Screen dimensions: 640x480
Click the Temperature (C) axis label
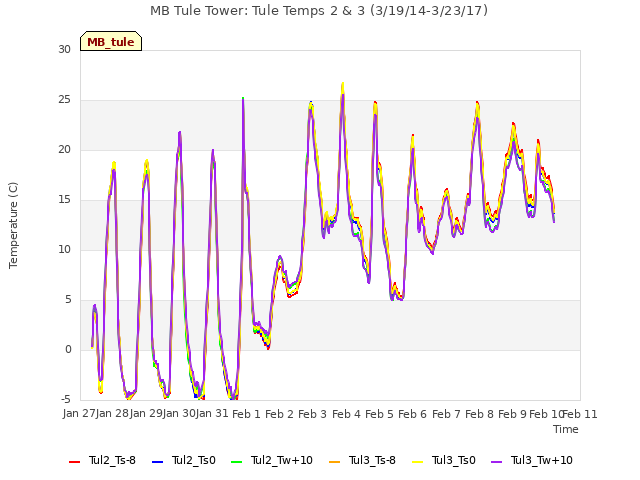pyautogui.click(x=13, y=225)
